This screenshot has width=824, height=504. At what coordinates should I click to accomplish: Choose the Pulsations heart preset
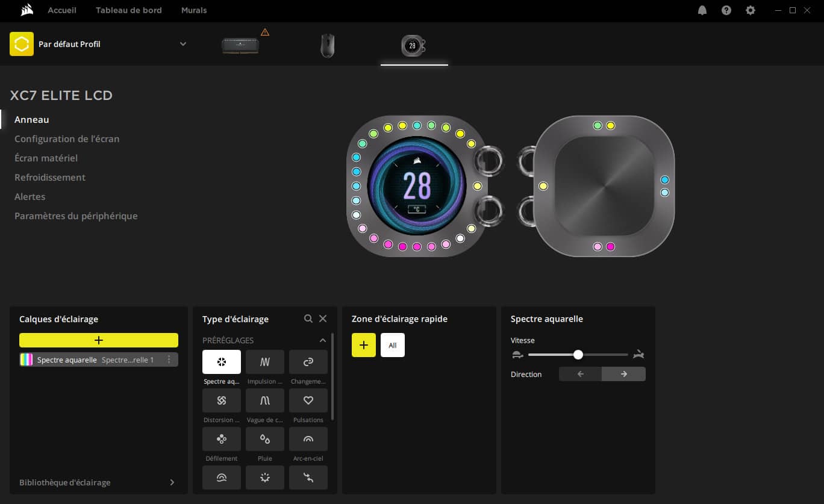point(308,400)
